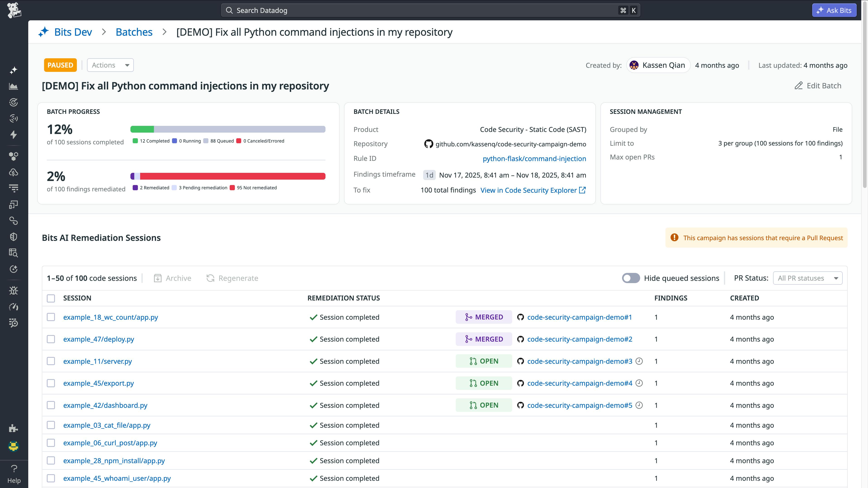Navigate to Batches in the breadcrumb
868x488 pixels.
(x=134, y=32)
